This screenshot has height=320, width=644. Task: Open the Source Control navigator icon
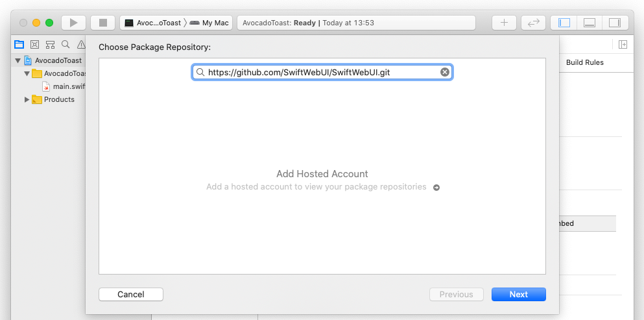34,44
